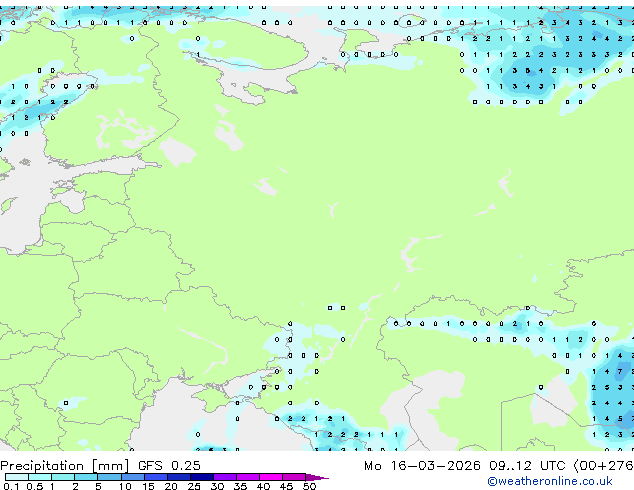Screen dimensions: 634x490
Task: Click the 'Precipitation [mm]' label
Action: point(64,466)
